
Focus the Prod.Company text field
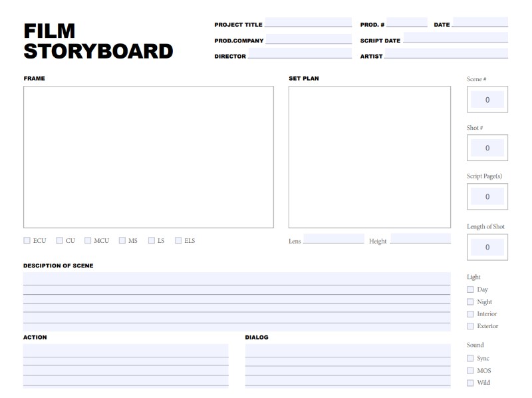coord(309,39)
